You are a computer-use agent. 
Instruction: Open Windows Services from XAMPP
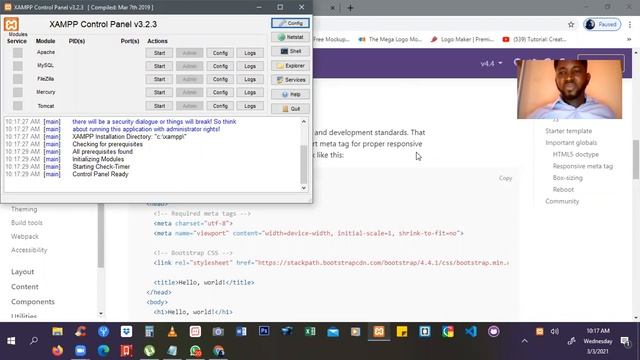tap(290, 80)
